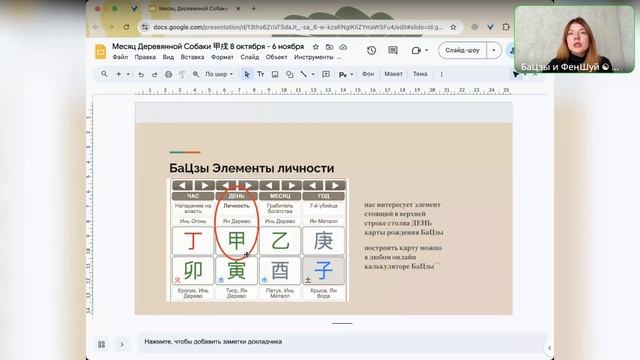640x360 pixels.
Task: Click the Фон background button
Action: (368, 74)
